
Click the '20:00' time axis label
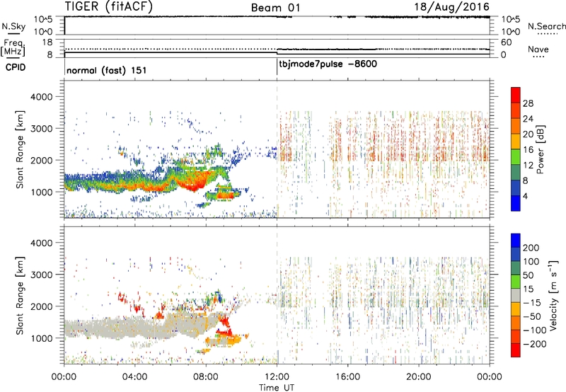(x=419, y=377)
